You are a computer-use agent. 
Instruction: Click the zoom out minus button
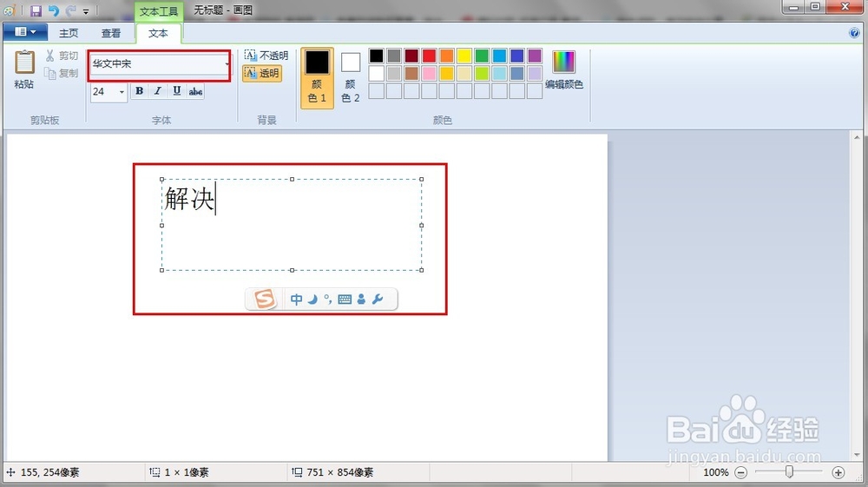tap(741, 472)
